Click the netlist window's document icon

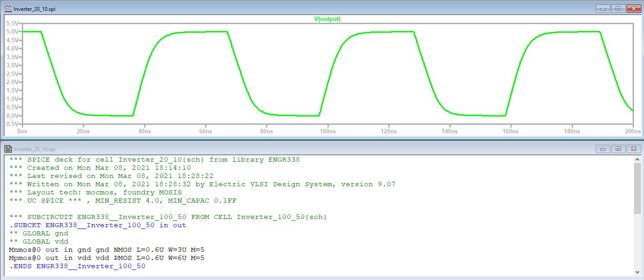[8, 149]
